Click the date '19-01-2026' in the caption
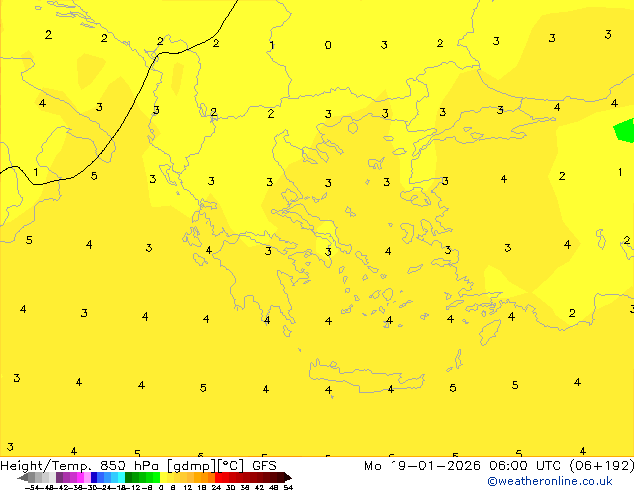This screenshot has width=634, height=490. coord(436,466)
